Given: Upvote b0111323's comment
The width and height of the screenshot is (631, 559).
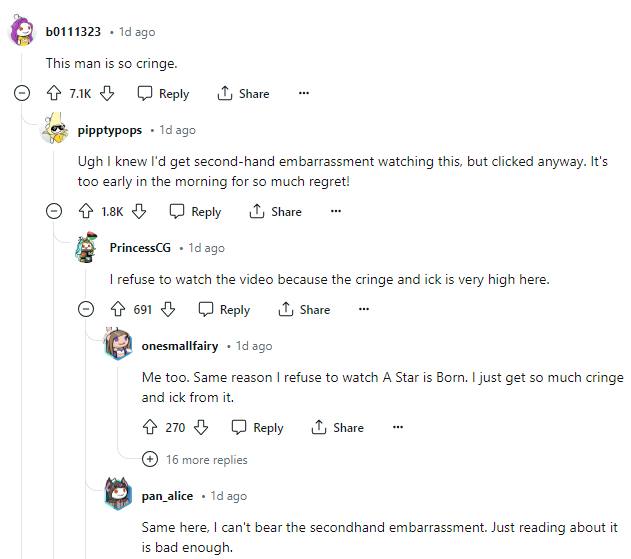Looking at the screenshot, I should click(x=54, y=93).
